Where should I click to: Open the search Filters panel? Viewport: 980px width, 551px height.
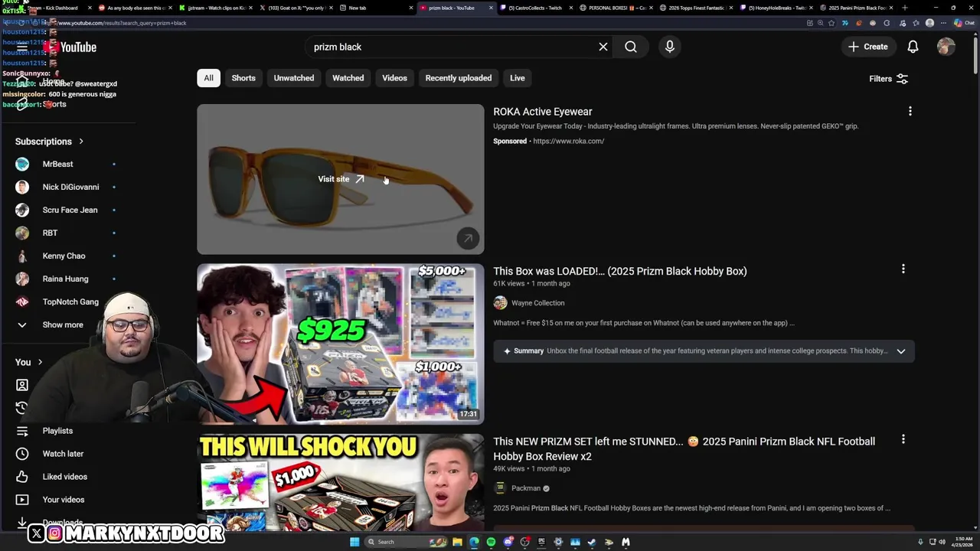(889, 79)
